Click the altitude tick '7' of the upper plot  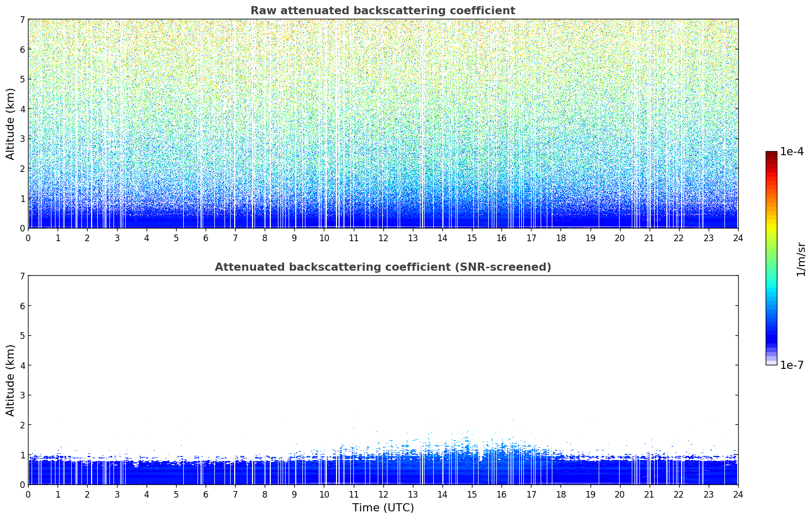tap(22, 19)
